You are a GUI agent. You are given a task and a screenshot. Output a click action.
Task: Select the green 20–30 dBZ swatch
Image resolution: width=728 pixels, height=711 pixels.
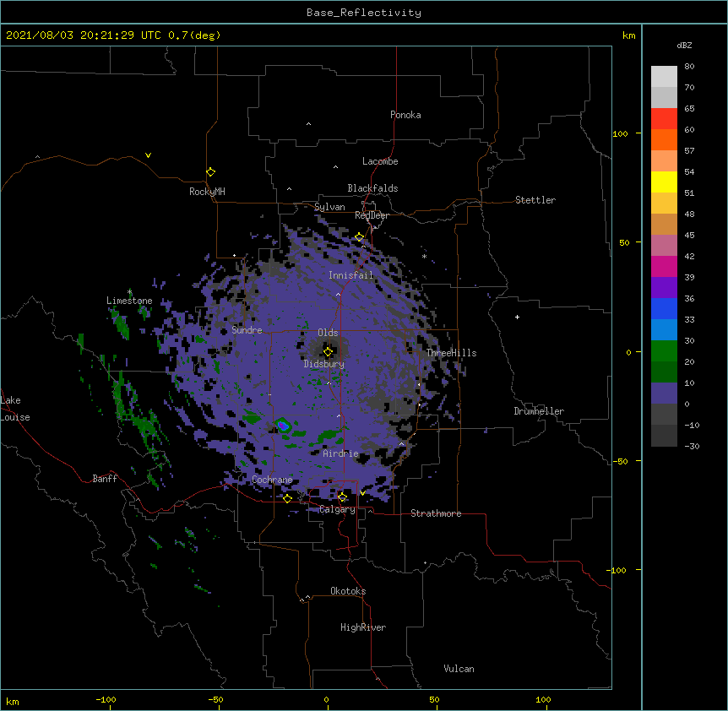pyautogui.click(x=664, y=351)
